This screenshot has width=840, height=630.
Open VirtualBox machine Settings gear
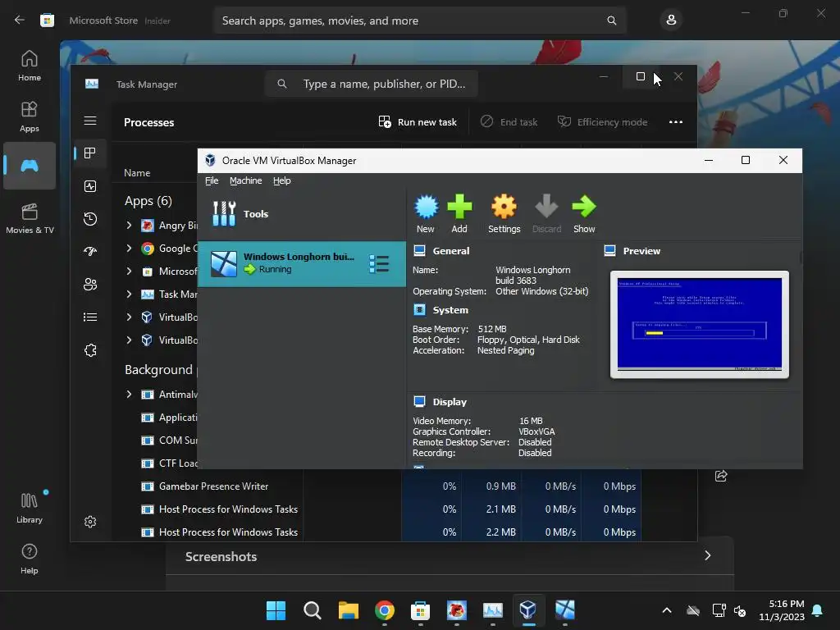click(x=504, y=207)
